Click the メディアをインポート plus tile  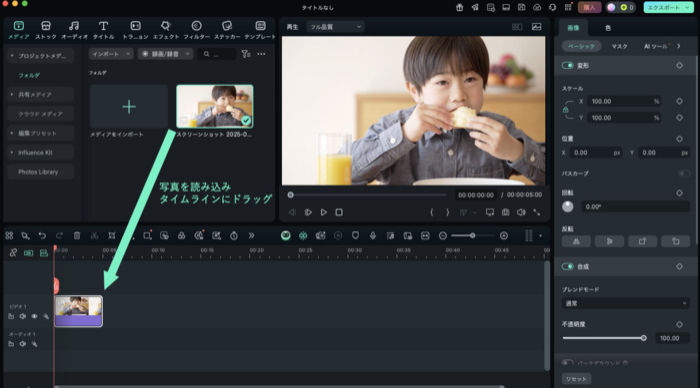point(129,106)
